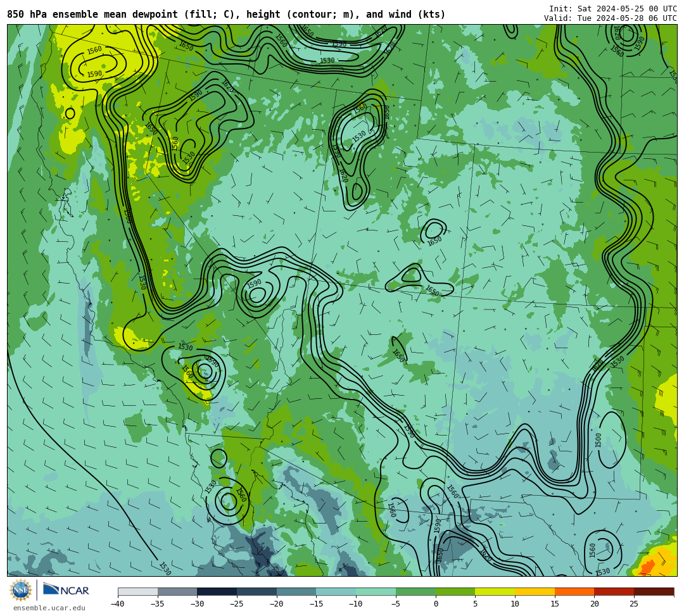Click the NCAR logo
The width and height of the screenshot is (684, 616).
66,590
